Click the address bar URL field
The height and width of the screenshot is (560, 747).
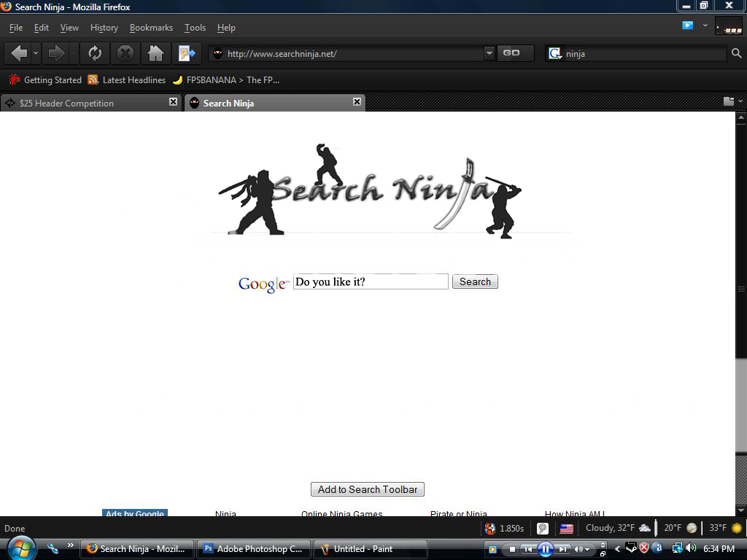point(347,53)
